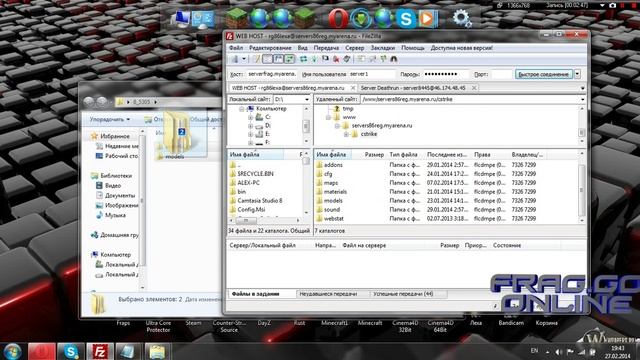The image size is (640, 360).
Task: Expand the E: drive in local tree
Action: pyautogui.click(x=250, y=134)
